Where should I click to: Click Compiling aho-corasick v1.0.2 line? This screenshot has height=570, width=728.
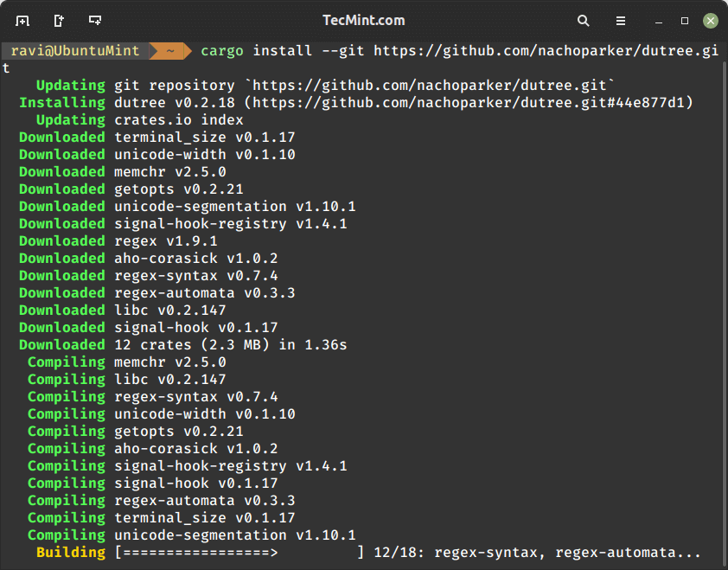tap(152, 449)
